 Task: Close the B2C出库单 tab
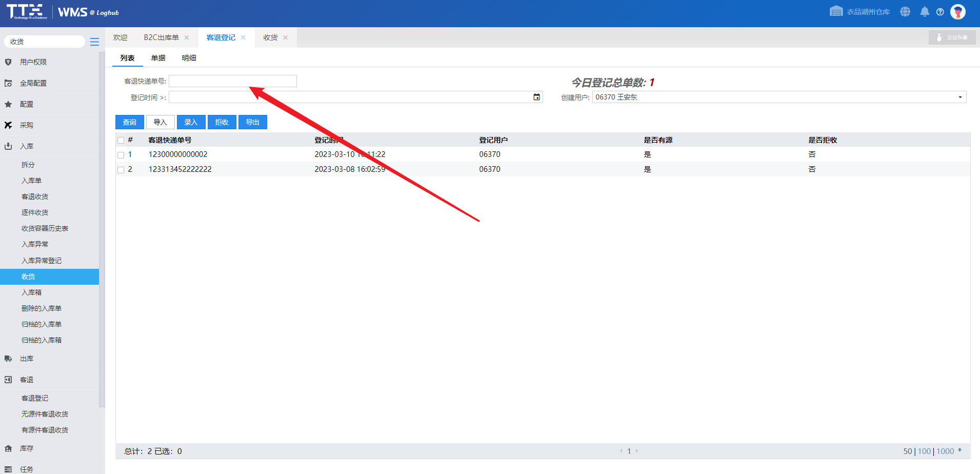pyautogui.click(x=187, y=37)
